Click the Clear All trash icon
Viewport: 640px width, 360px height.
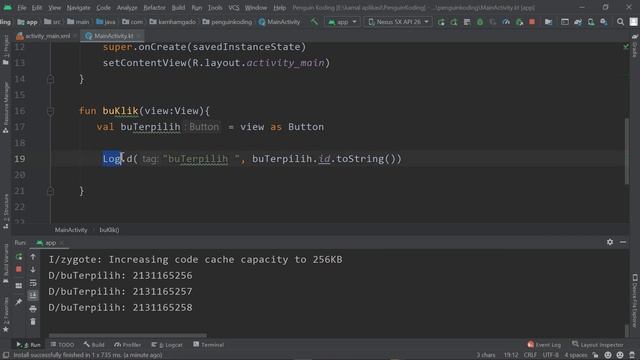pos(33,322)
